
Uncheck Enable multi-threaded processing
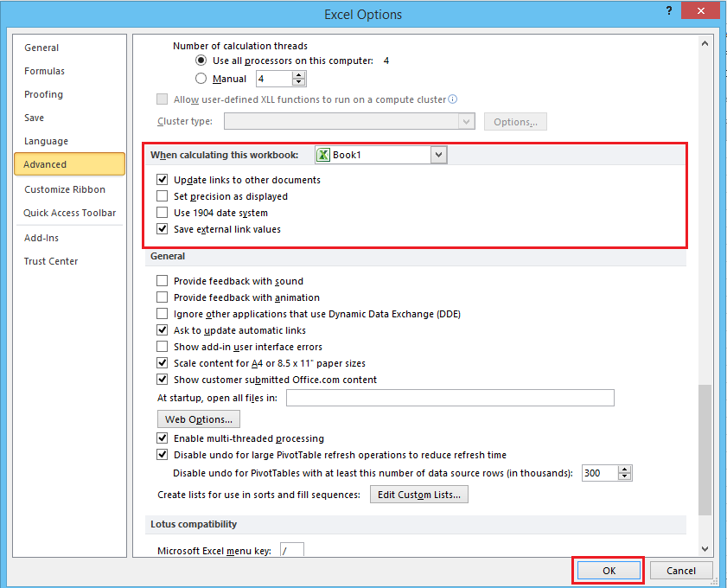coord(162,438)
